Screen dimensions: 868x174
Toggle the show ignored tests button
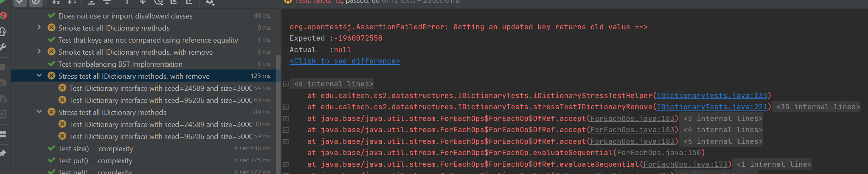36,2
